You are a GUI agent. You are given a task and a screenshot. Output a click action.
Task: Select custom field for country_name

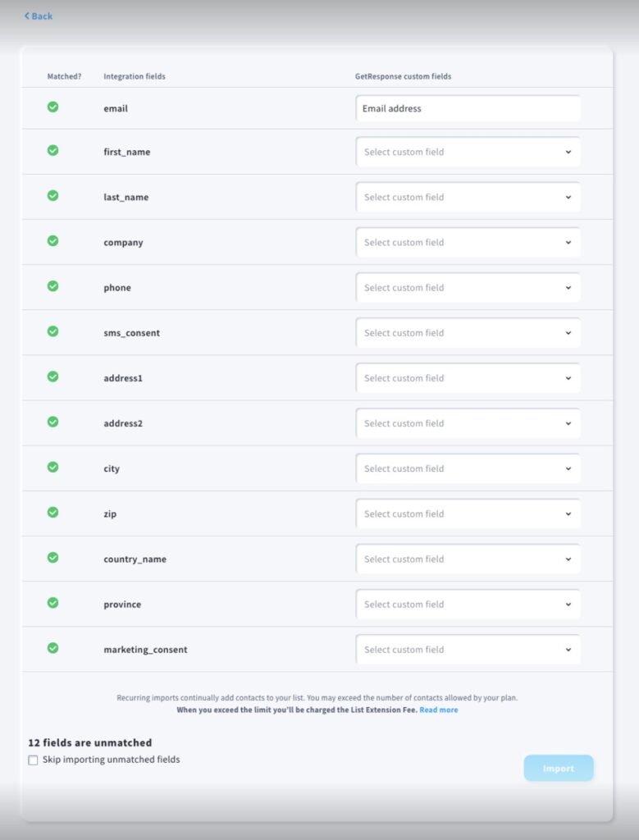tap(468, 559)
